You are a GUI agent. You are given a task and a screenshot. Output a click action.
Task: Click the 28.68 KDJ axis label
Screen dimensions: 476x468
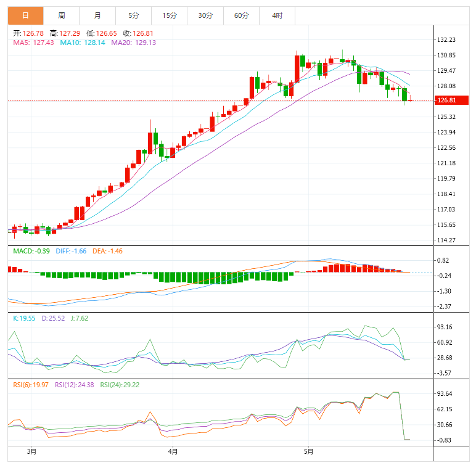pyautogui.click(x=445, y=358)
